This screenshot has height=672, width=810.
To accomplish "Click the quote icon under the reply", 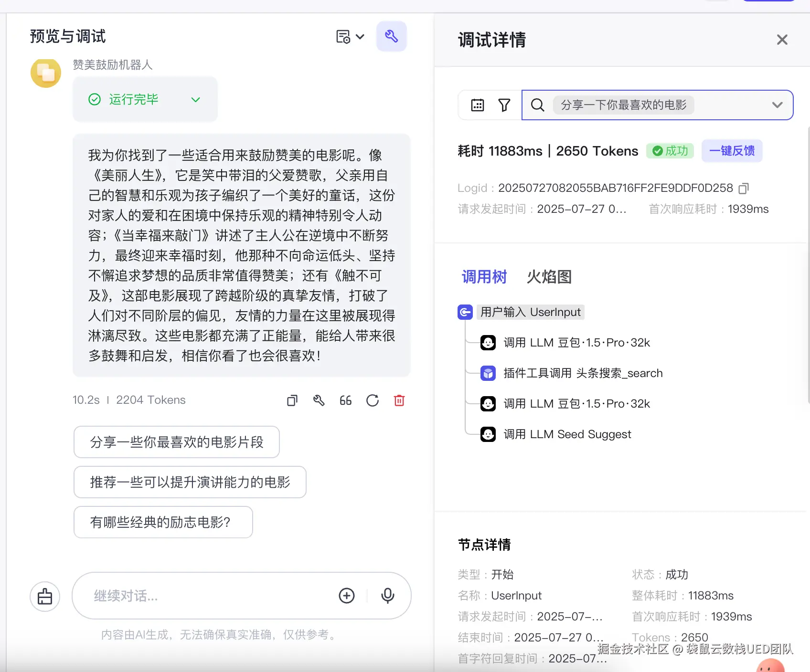I will [345, 400].
